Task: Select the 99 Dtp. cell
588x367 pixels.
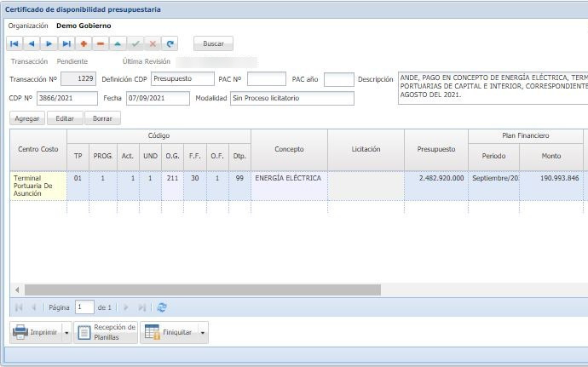Action: [239, 186]
